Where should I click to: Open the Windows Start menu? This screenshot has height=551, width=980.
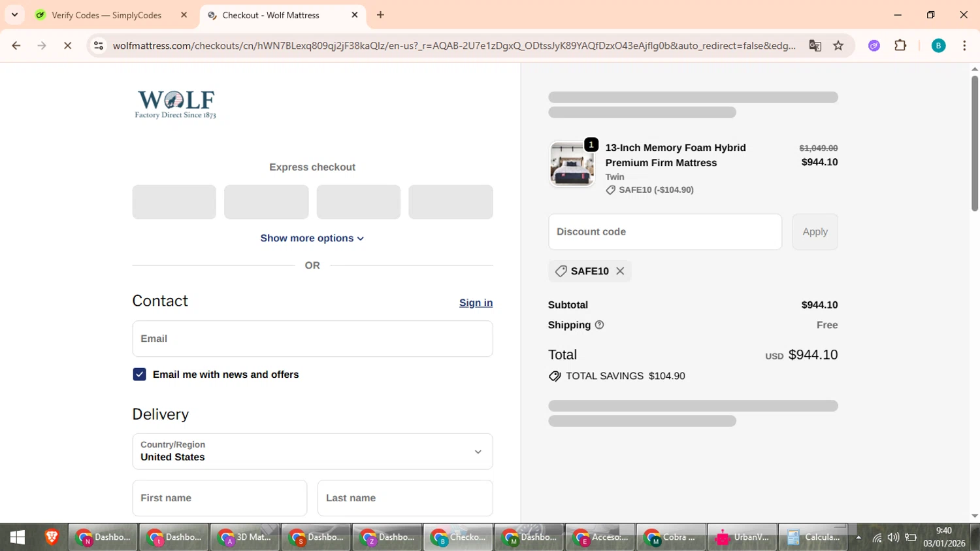click(x=18, y=537)
